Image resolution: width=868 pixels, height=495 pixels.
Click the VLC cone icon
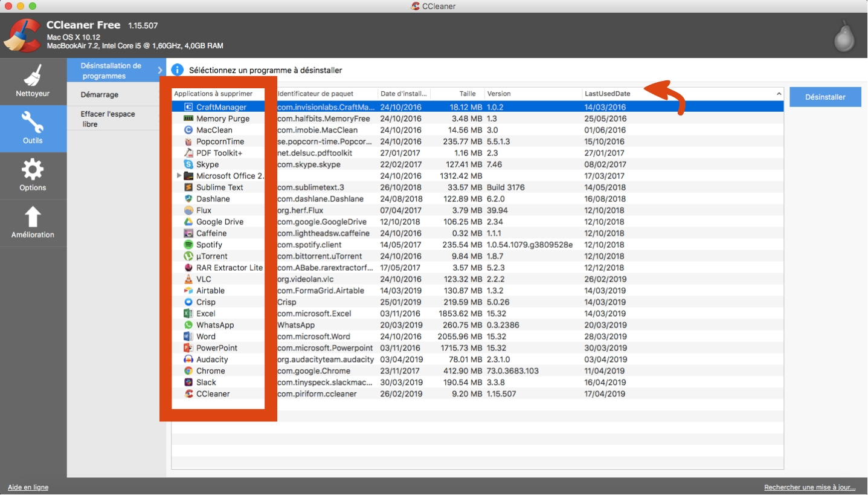(188, 279)
